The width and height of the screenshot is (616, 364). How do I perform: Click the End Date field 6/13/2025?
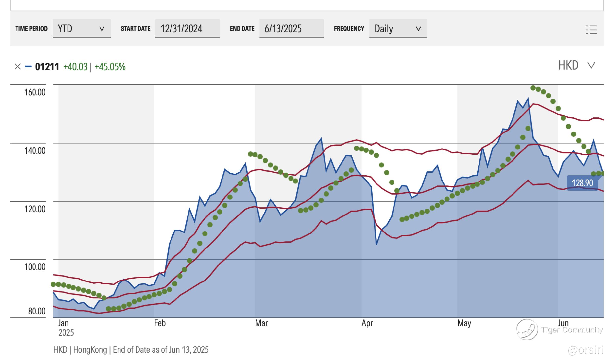[291, 29]
